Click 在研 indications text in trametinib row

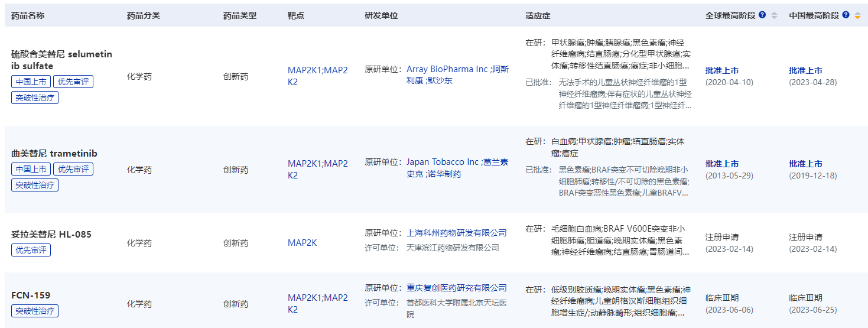click(x=618, y=147)
